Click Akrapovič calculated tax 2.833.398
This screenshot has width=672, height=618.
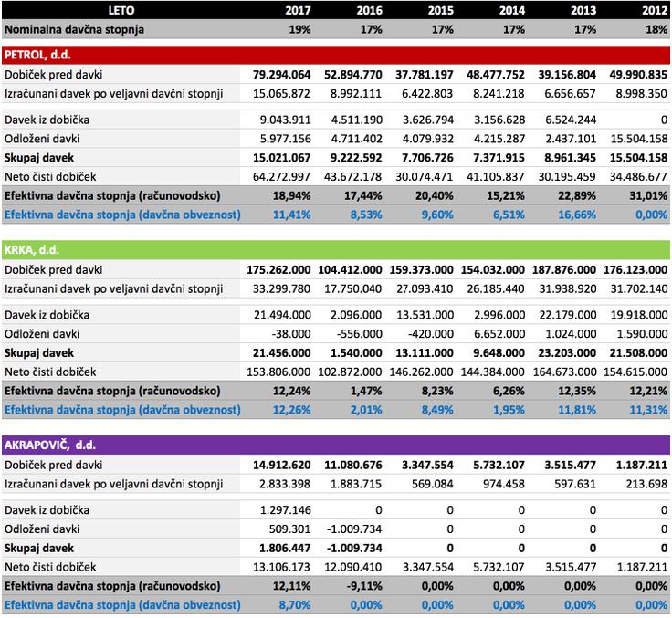[x=285, y=484]
